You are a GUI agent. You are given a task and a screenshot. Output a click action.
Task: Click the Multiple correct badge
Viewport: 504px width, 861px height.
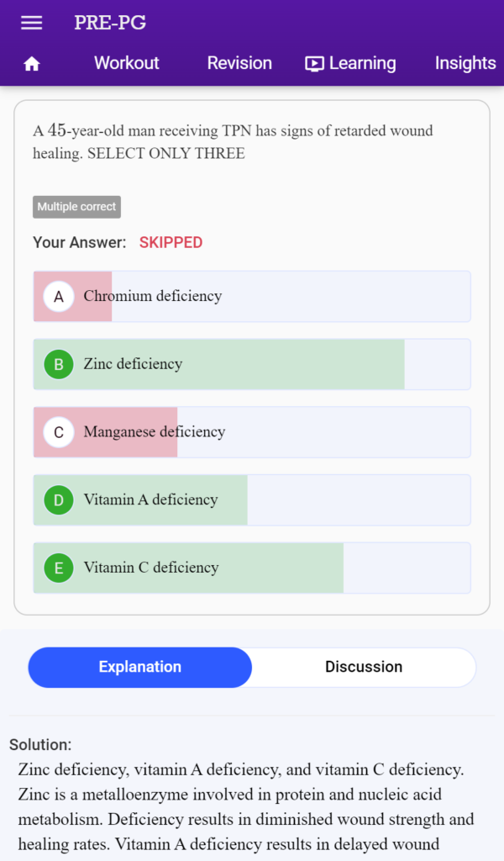76,207
